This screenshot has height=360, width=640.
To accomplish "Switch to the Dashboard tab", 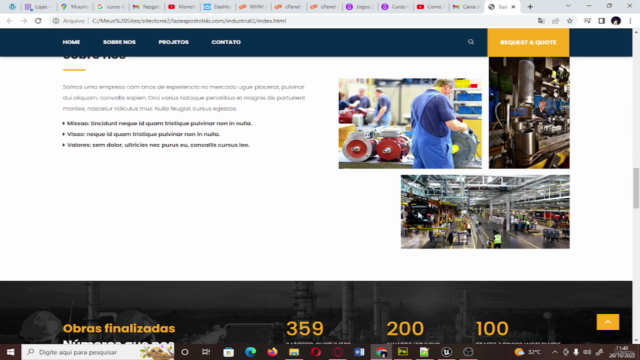I will tap(217, 7).
